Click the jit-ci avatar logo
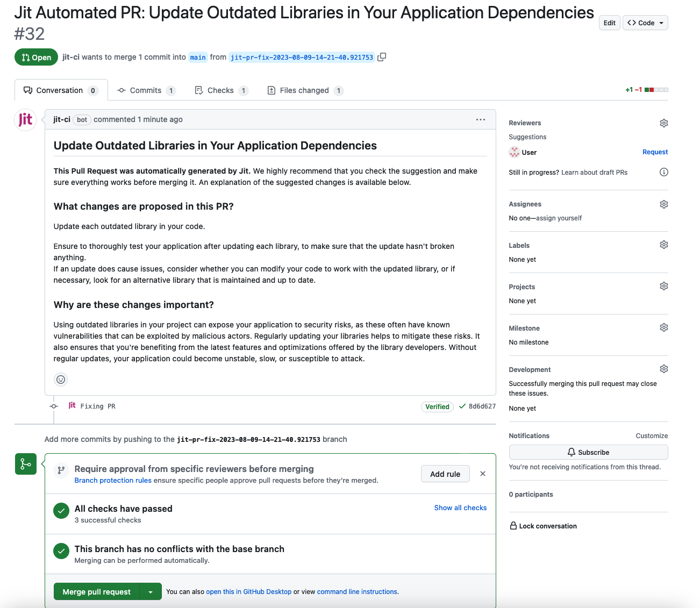This screenshot has height=608, width=700. [x=25, y=119]
